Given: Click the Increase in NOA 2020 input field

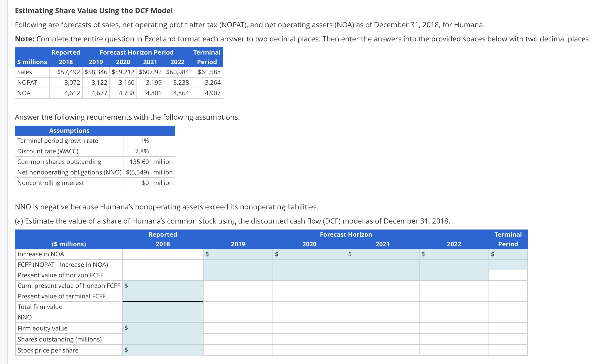Looking at the screenshot, I should pos(309,254).
